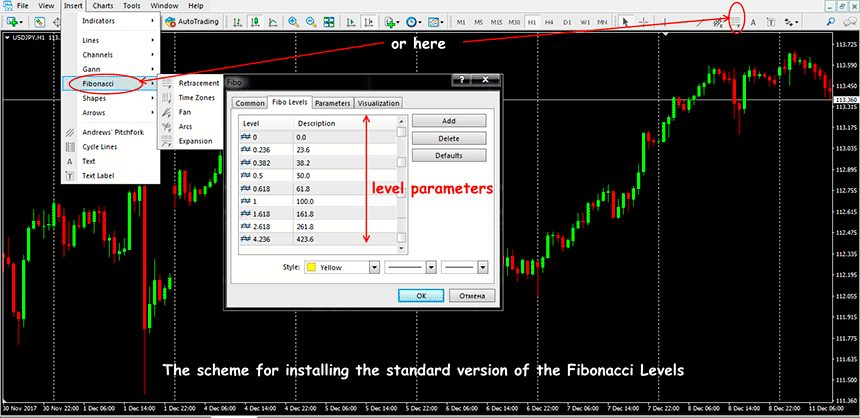The width and height of the screenshot is (860, 418).
Task: Switch chart to candlesticks mode
Action: tap(255, 22)
